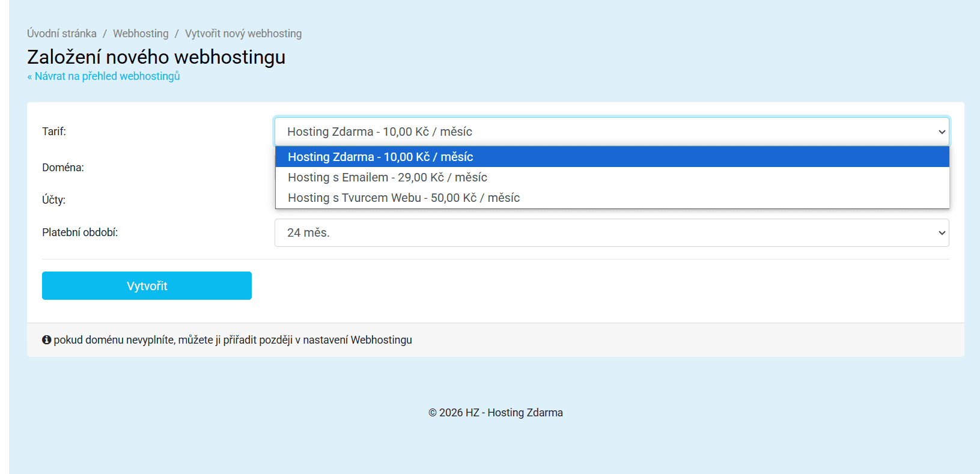980x474 pixels.
Task: Select the highlighted Hosting Zdarma option
Action: point(380,157)
